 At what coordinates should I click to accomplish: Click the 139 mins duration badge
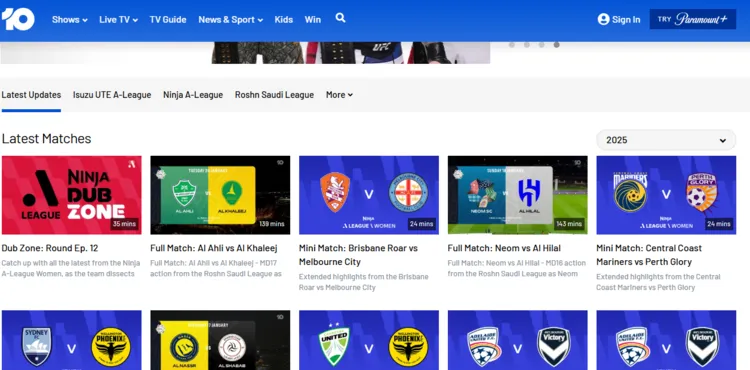tap(271, 224)
